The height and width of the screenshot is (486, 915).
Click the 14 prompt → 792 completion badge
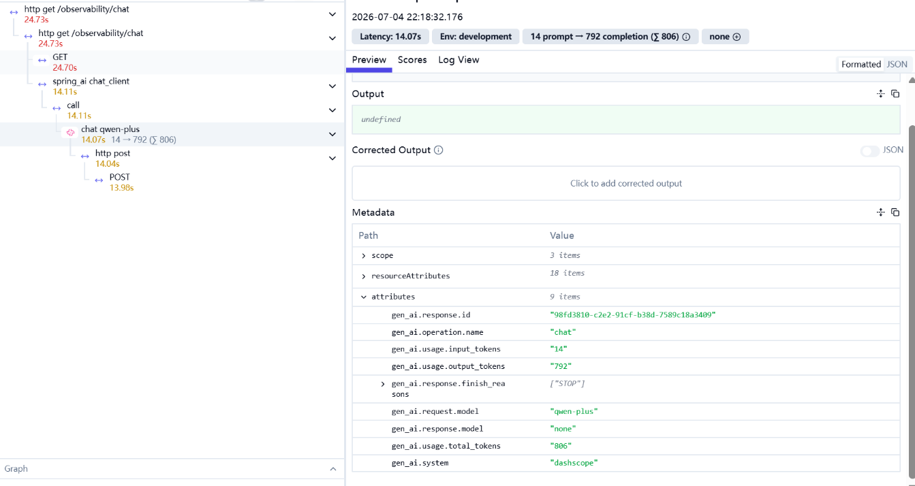[610, 36]
